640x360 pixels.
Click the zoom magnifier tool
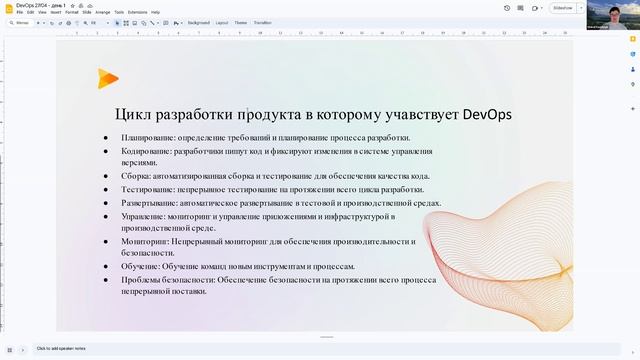85,23
